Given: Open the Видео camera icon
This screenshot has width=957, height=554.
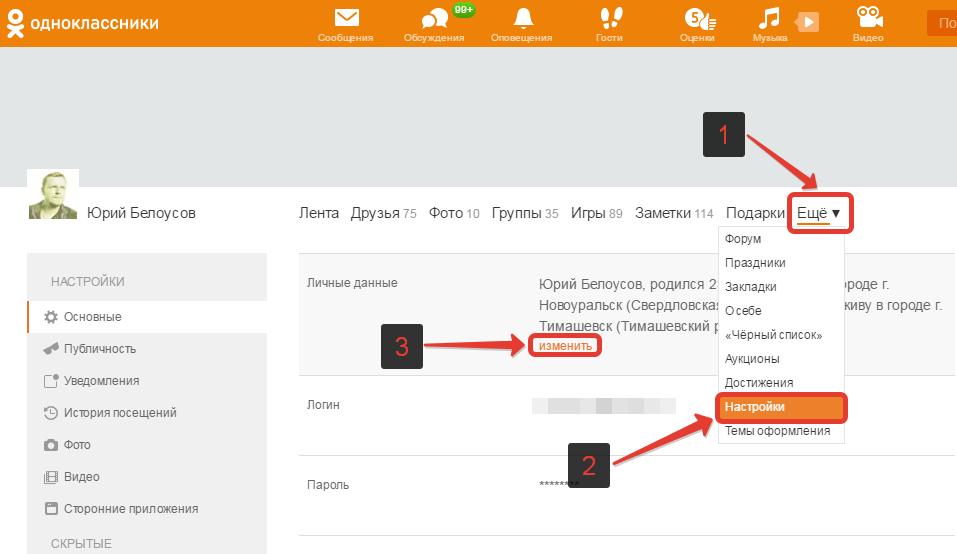Looking at the screenshot, I should click(869, 18).
